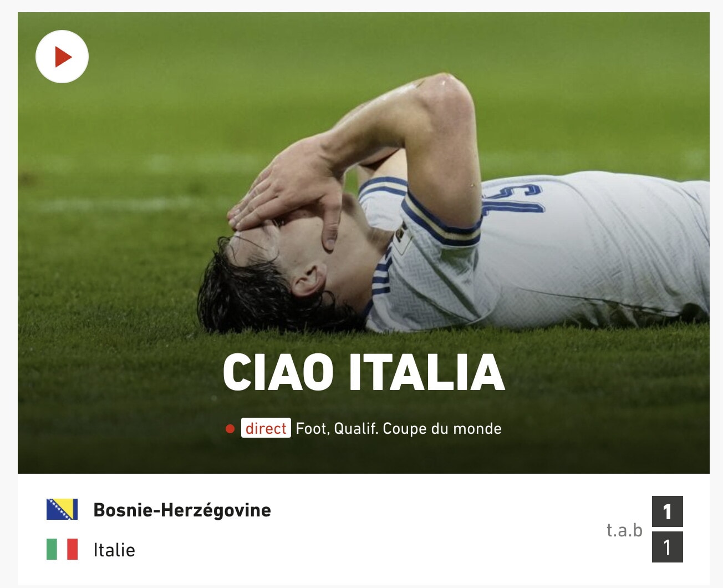Open the photo of the player lying down
This screenshot has width=723, height=588.
click(x=364, y=243)
